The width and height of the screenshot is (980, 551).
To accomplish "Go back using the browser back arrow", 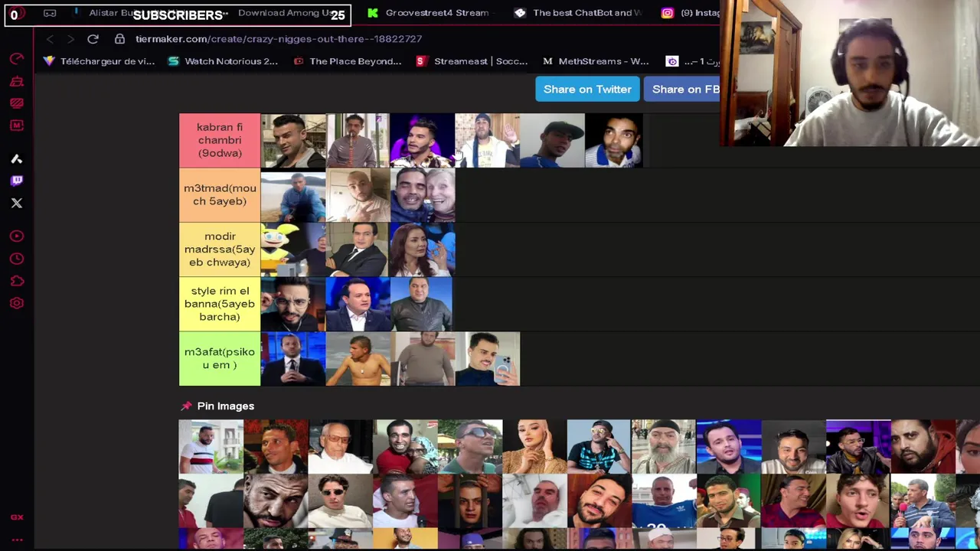I will [x=50, y=39].
